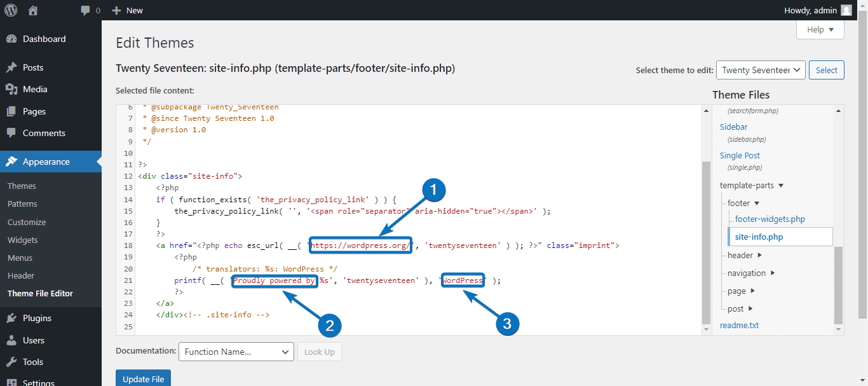This screenshot has width=868, height=386.
Task: Open Sidebar theme file
Action: 734,127
